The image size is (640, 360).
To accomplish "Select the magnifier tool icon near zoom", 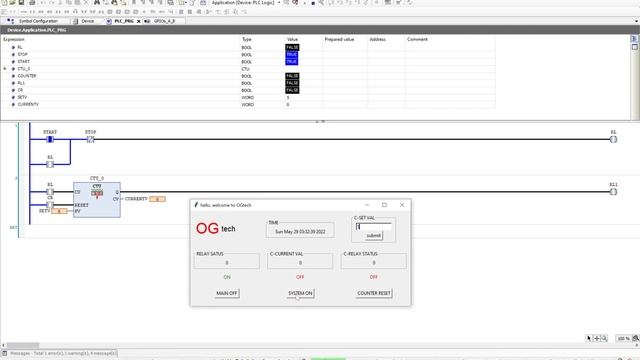I will [x=604, y=338].
